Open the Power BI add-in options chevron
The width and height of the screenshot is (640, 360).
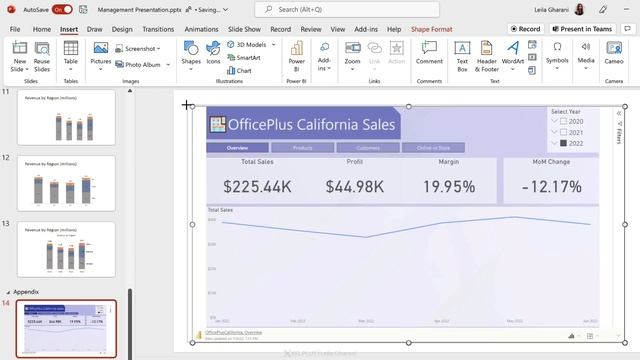point(619,336)
